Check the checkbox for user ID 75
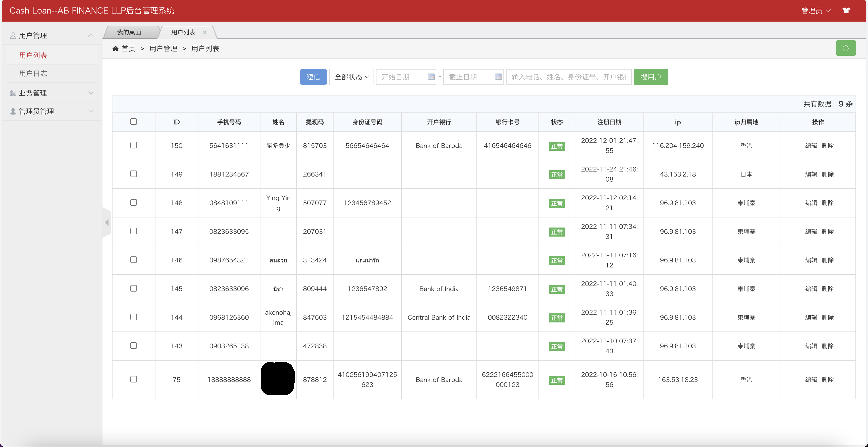The width and height of the screenshot is (868, 447). [x=133, y=379]
